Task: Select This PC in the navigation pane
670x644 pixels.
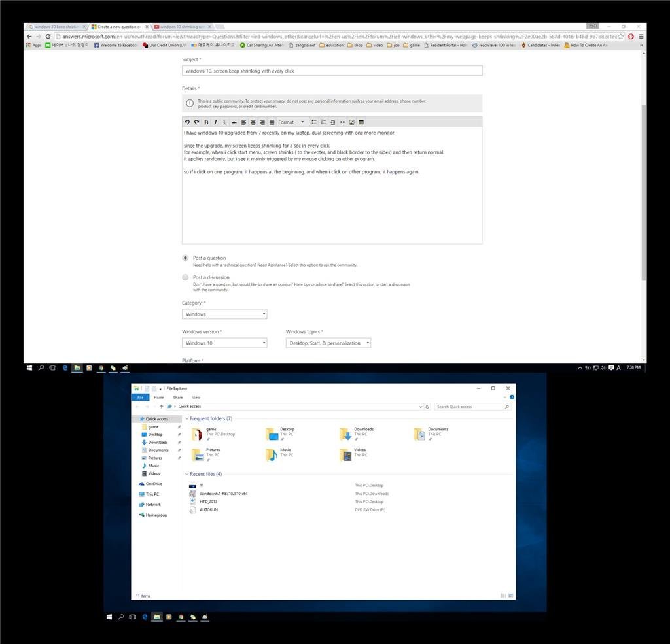Action: 149,494
